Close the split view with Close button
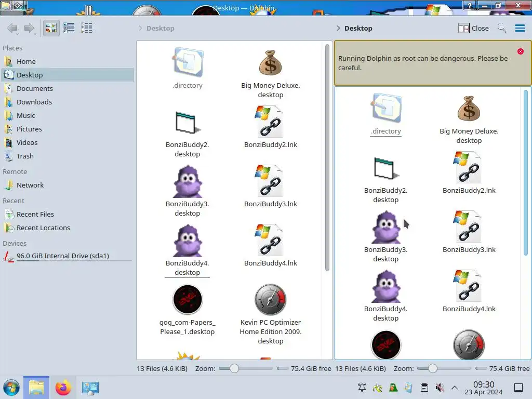 click(x=473, y=28)
